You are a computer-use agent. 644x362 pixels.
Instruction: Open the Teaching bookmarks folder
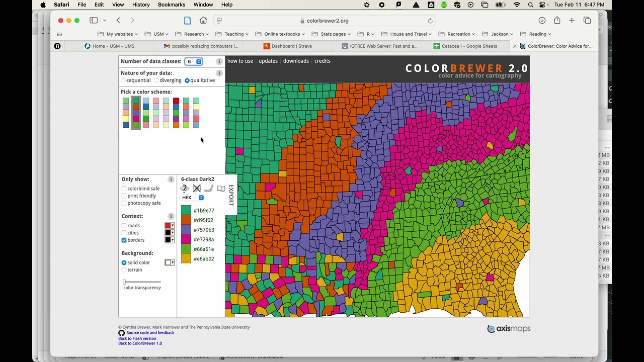point(232,34)
